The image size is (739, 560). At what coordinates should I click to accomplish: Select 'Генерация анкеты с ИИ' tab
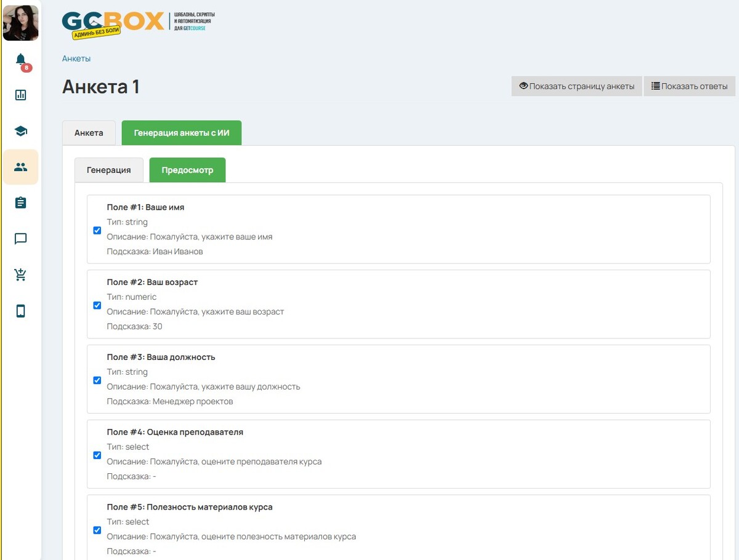click(181, 133)
